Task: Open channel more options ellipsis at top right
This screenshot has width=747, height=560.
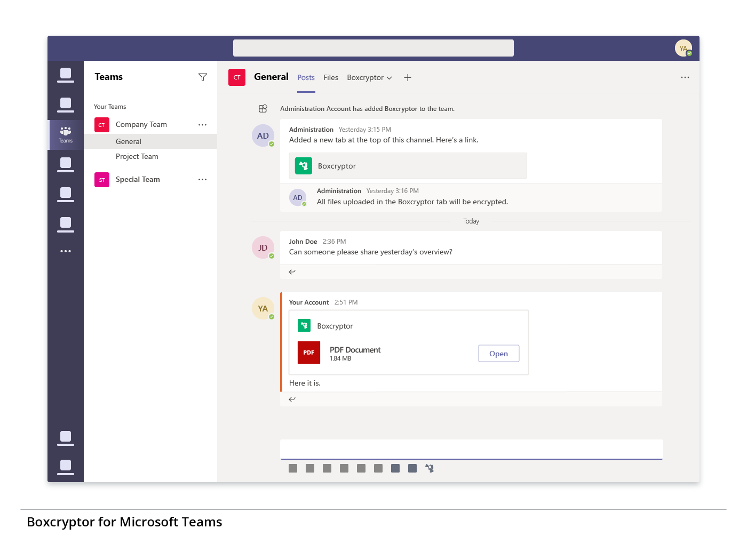Action: [x=685, y=77]
